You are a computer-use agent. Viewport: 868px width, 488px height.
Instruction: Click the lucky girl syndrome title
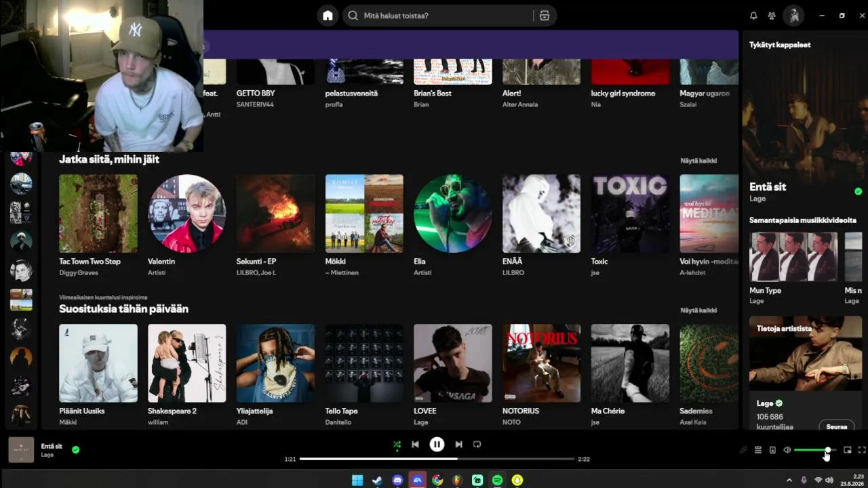(x=623, y=94)
